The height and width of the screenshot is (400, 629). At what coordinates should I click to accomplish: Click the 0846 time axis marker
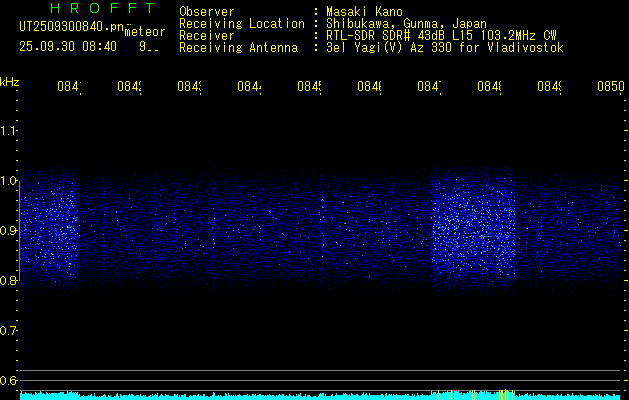[369, 86]
